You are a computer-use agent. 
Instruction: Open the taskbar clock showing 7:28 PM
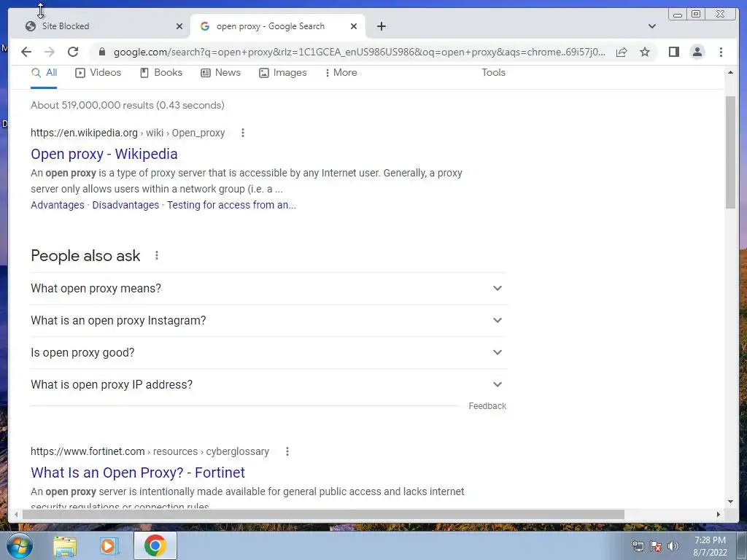(x=710, y=546)
